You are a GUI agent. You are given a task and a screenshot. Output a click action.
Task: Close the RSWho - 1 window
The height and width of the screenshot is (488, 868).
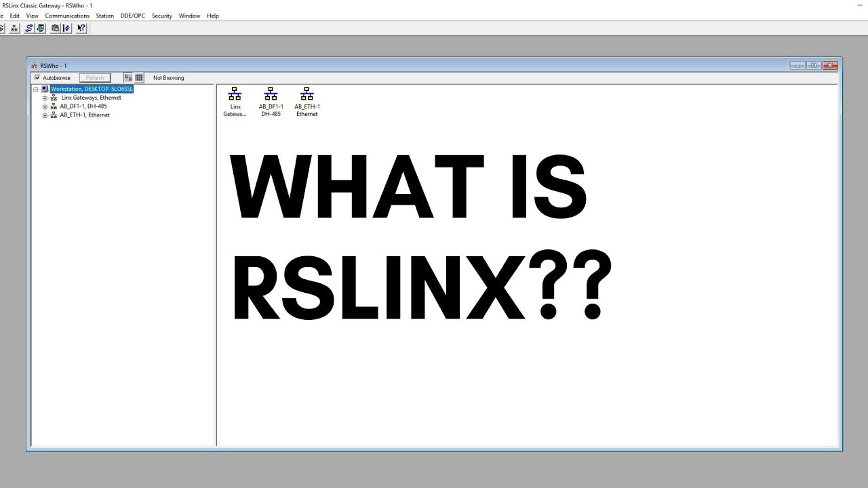coord(830,66)
